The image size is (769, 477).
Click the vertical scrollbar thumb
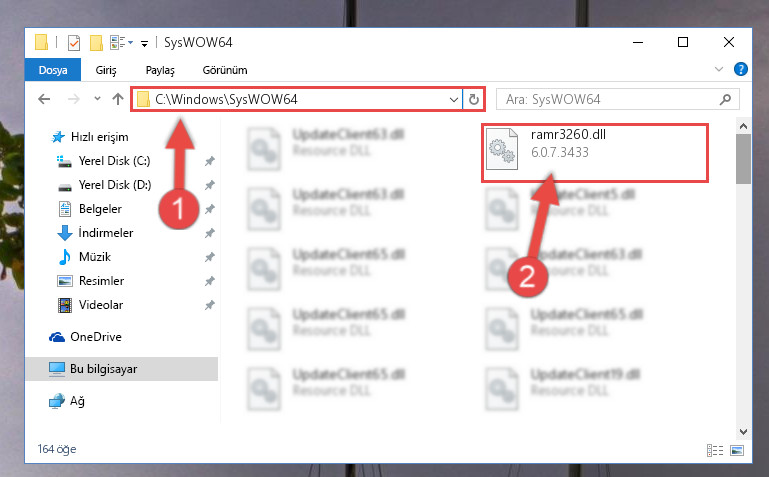[743, 159]
